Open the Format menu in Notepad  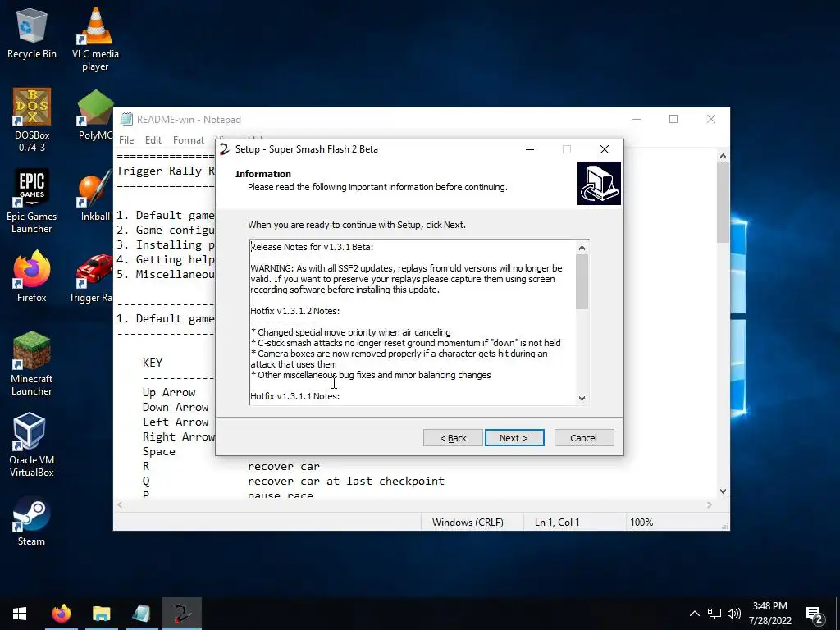189,139
